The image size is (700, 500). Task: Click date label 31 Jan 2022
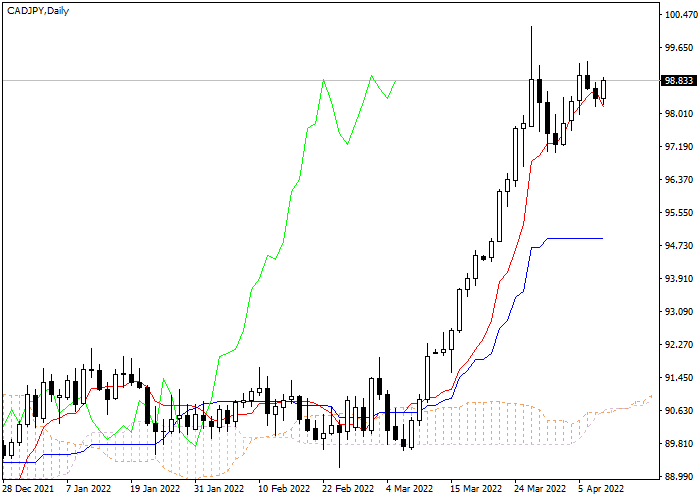click(x=219, y=489)
